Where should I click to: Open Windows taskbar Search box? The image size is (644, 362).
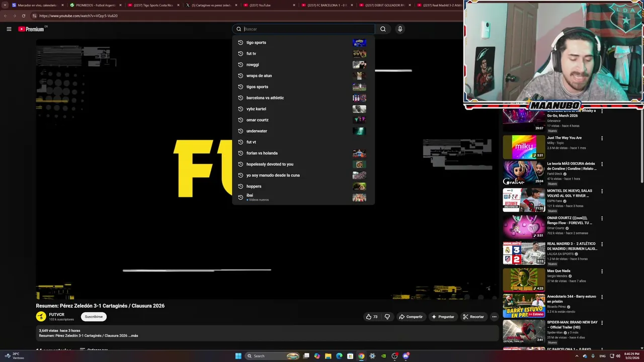(272, 356)
